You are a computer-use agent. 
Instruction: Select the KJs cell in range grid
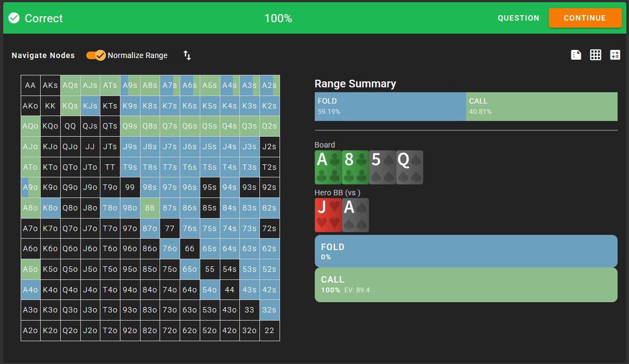[90, 106]
